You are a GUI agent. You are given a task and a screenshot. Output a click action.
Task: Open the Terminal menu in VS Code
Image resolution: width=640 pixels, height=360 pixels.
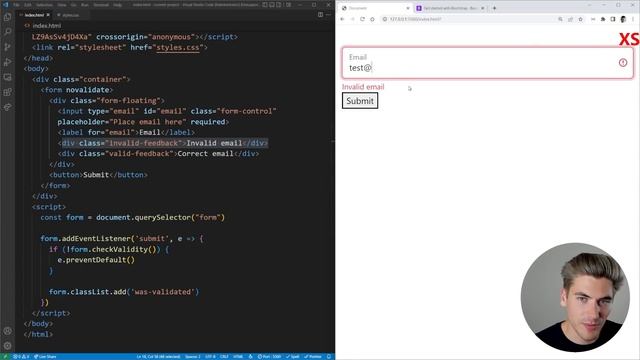[x=101, y=5]
